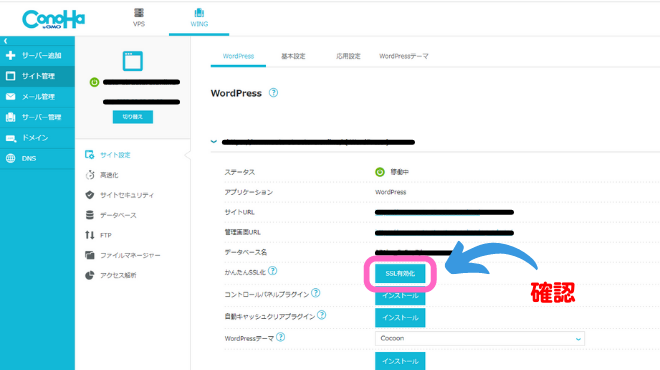The image size is (660, 370).
Task: Switch to the WordPress tab
Action: [238, 56]
